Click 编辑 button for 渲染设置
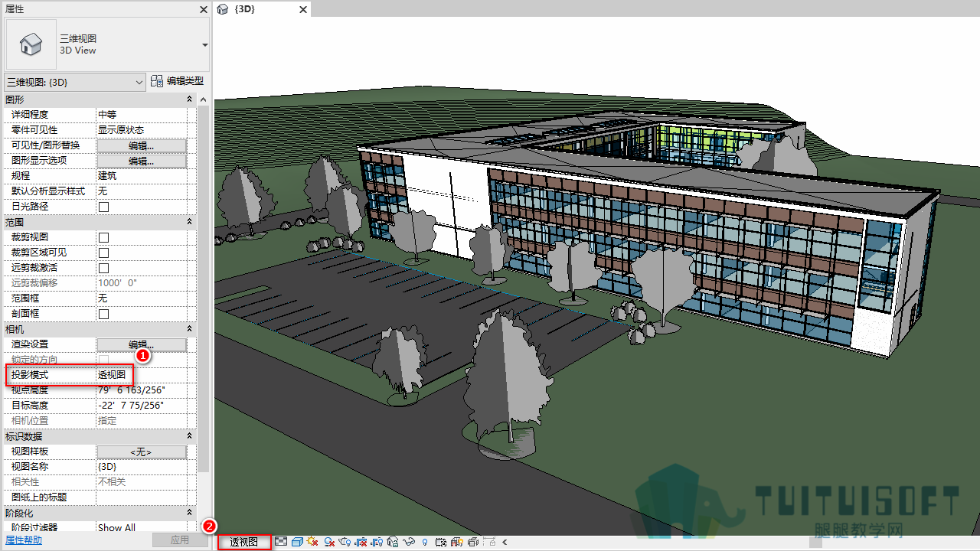The image size is (980, 551). pyautogui.click(x=141, y=344)
